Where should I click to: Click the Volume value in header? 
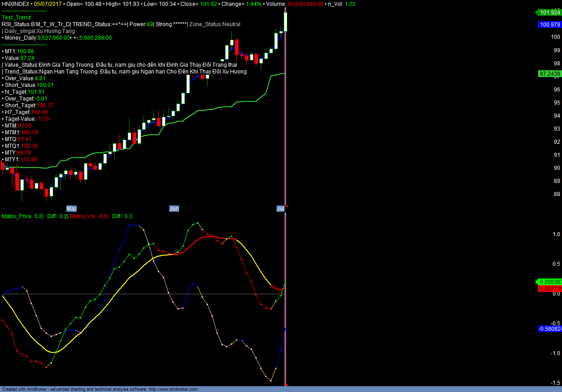[x=305, y=4]
